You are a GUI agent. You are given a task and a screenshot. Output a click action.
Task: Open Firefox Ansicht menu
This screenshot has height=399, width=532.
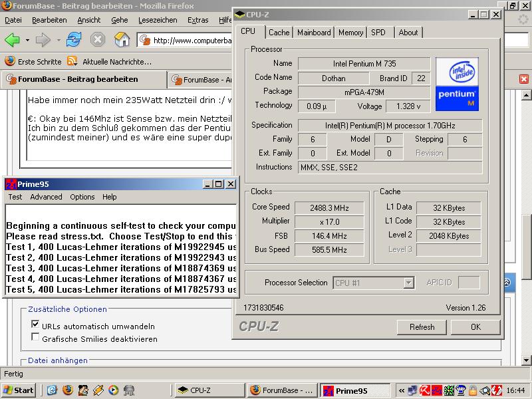point(89,20)
